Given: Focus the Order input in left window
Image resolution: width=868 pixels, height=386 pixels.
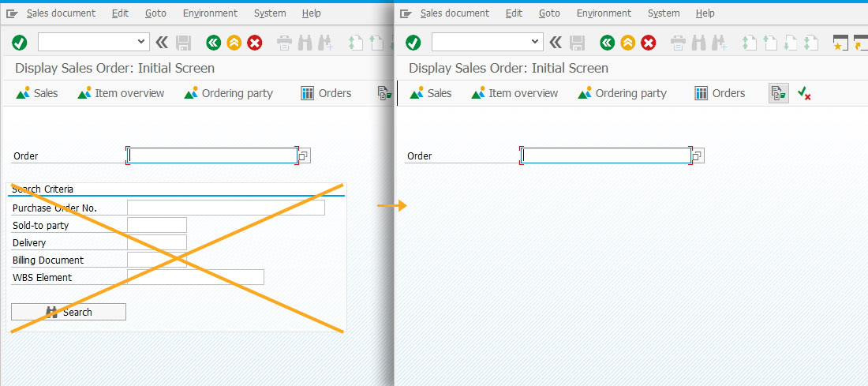Looking at the screenshot, I should click(x=212, y=156).
